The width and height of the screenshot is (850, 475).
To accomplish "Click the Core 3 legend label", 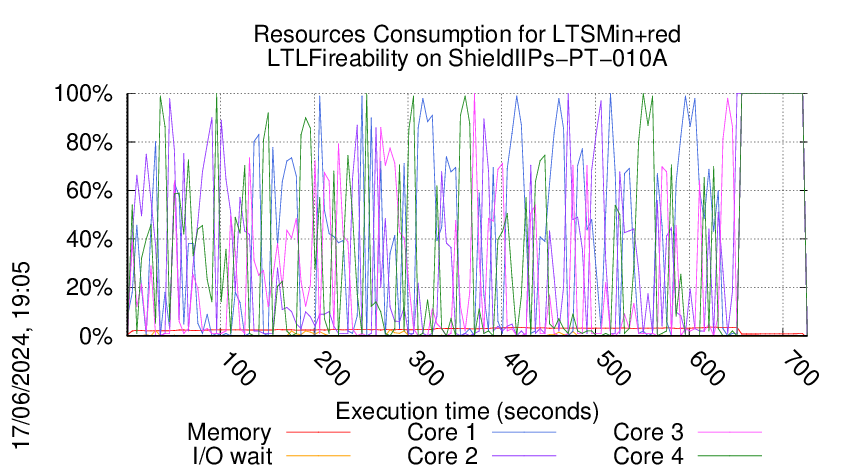I will 648,433.
